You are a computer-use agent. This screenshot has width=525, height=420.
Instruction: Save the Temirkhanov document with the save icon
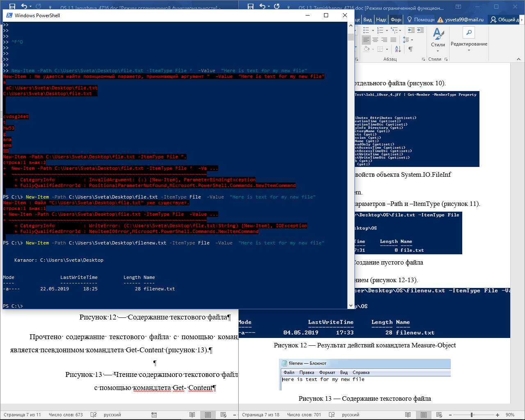click(251, 7)
